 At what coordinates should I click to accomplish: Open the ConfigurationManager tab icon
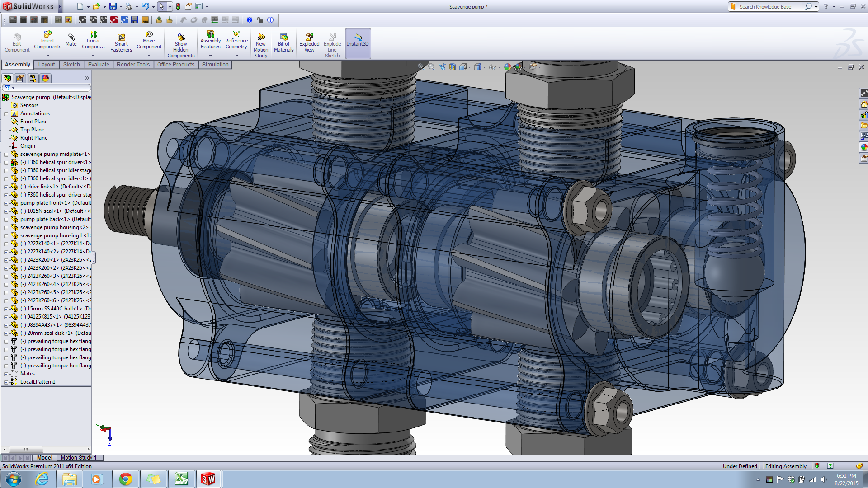[33, 78]
